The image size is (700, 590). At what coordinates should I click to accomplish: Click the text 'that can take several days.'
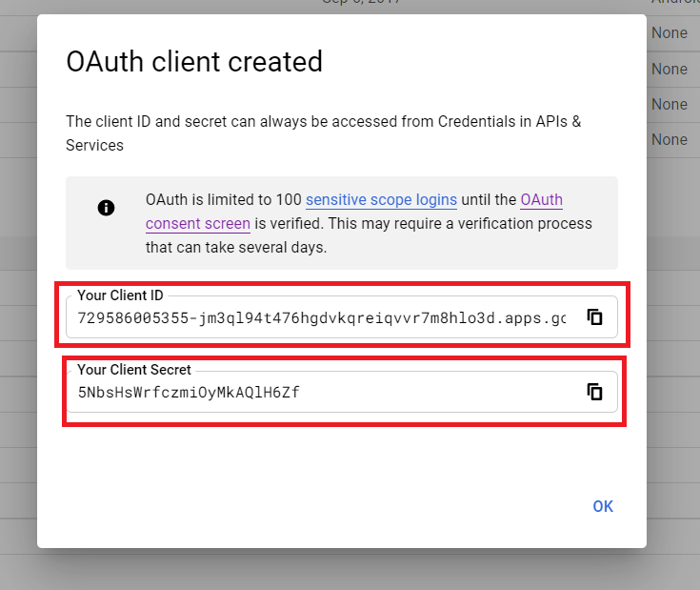point(236,248)
